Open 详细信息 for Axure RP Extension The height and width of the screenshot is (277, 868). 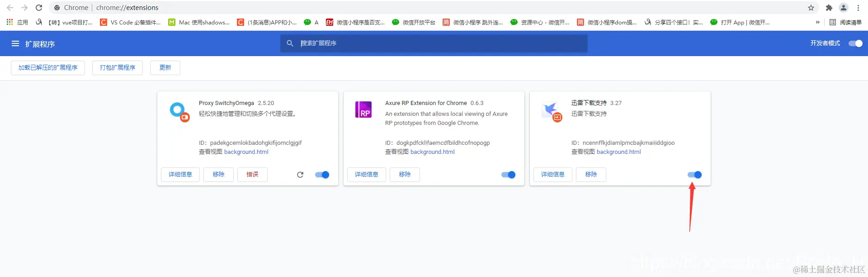pyautogui.click(x=367, y=175)
